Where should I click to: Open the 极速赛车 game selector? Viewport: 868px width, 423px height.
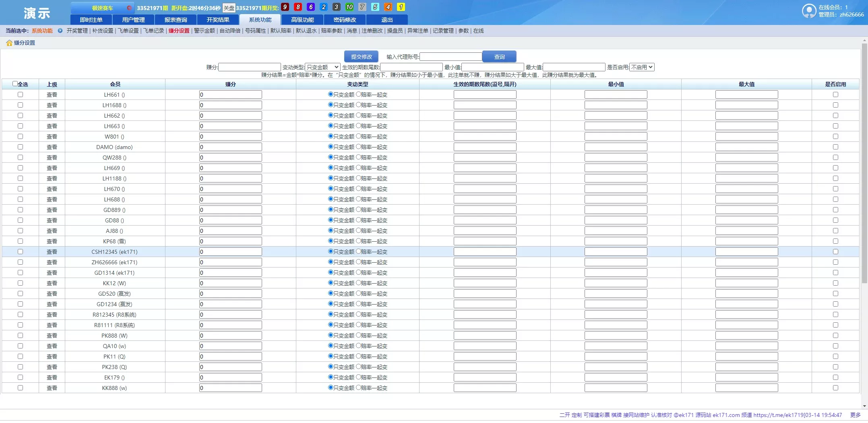pyautogui.click(x=103, y=8)
